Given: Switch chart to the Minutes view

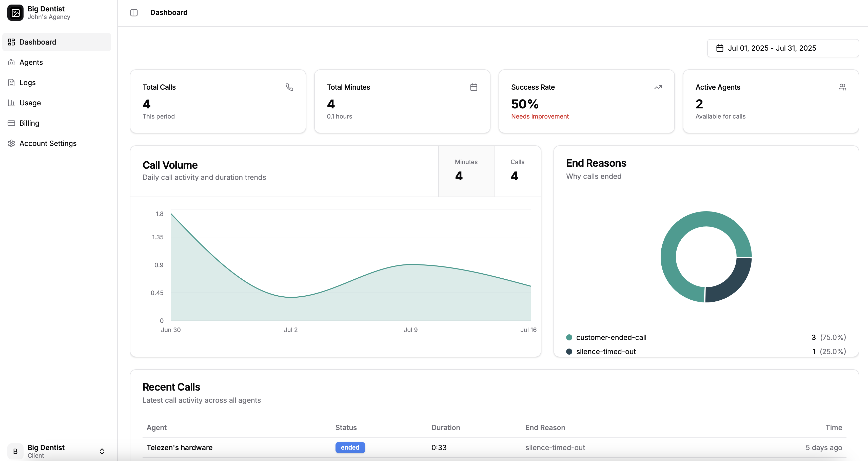Looking at the screenshot, I should pyautogui.click(x=466, y=171).
